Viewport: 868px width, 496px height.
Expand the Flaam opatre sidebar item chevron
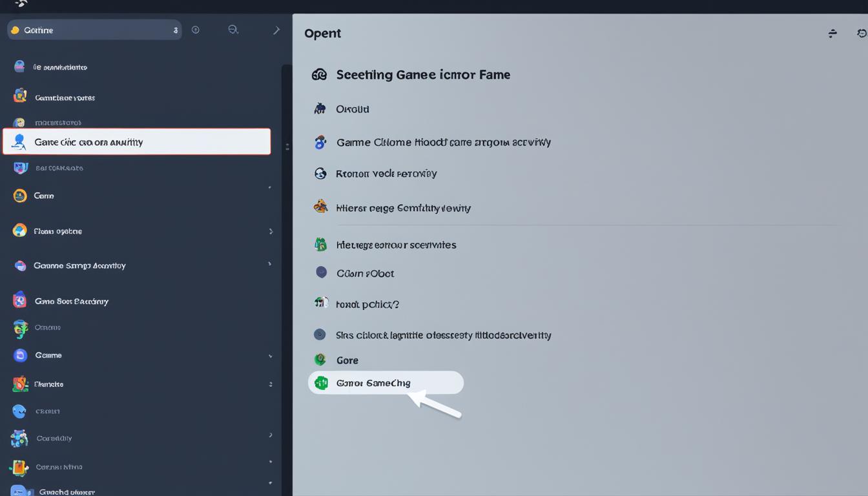[271, 231]
